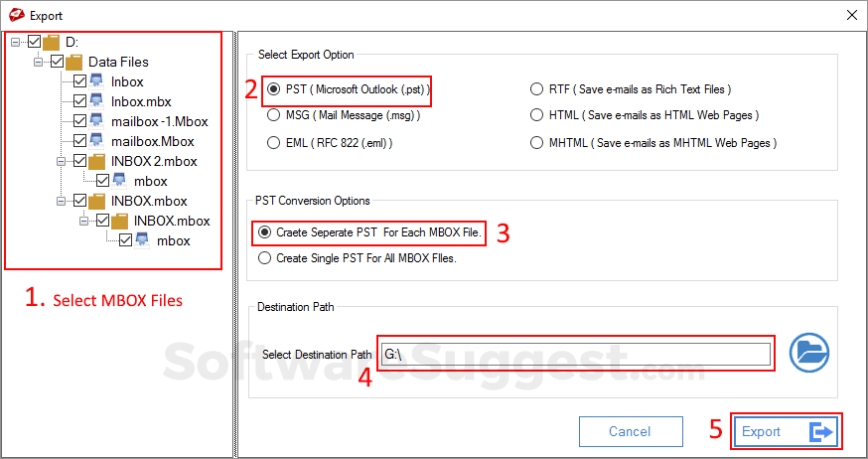Uncheck the Inbox file checkbox

click(x=79, y=81)
